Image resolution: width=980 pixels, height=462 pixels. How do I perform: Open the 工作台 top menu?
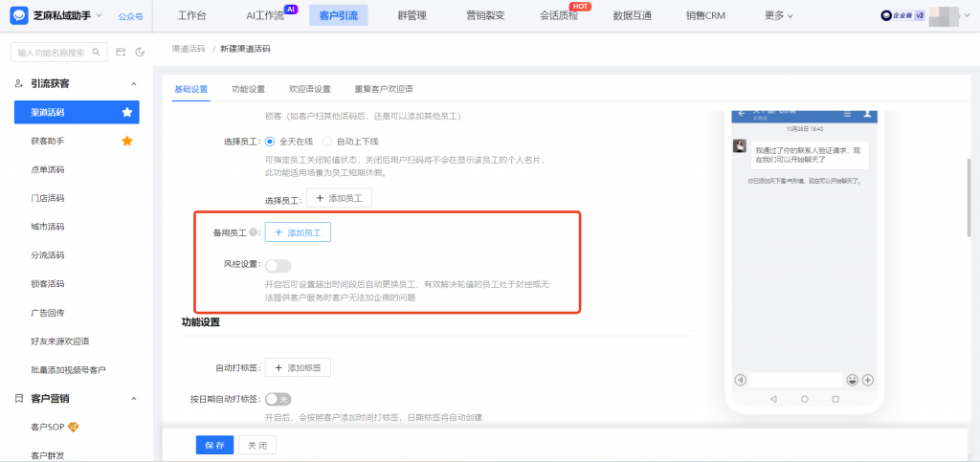coord(191,15)
